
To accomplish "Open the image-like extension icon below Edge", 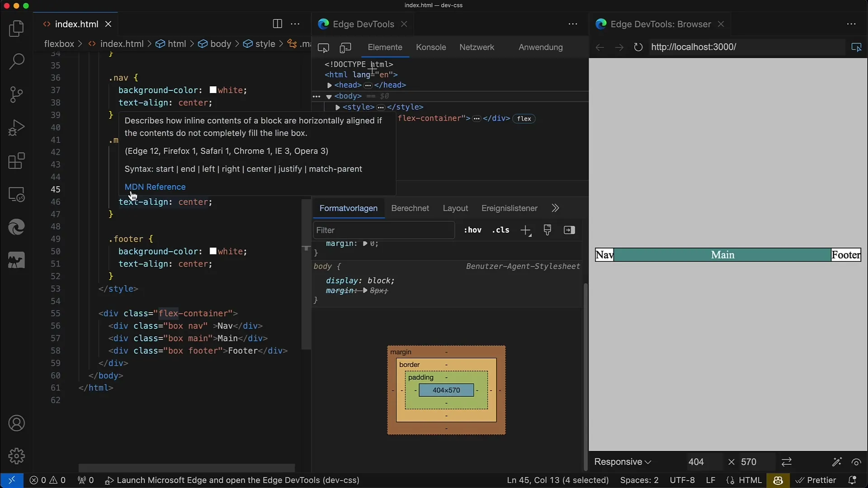I will pyautogui.click(x=17, y=260).
